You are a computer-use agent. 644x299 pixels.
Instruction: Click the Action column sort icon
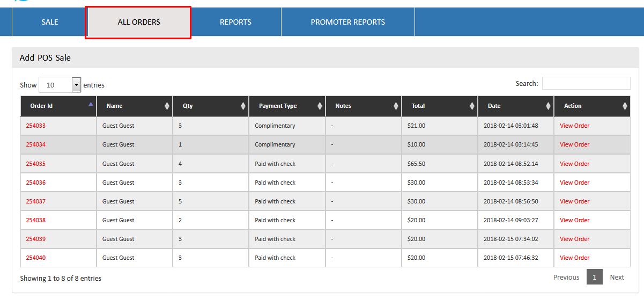[x=625, y=106]
